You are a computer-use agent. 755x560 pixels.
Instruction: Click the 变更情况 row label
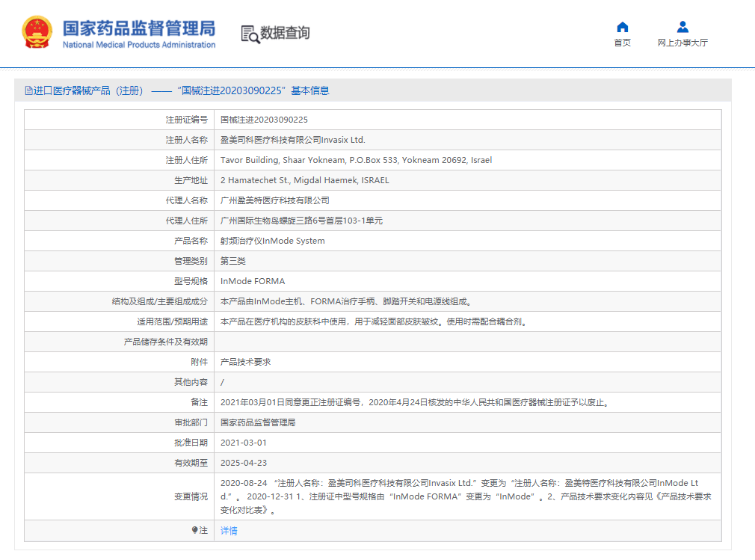tap(191, 496)
